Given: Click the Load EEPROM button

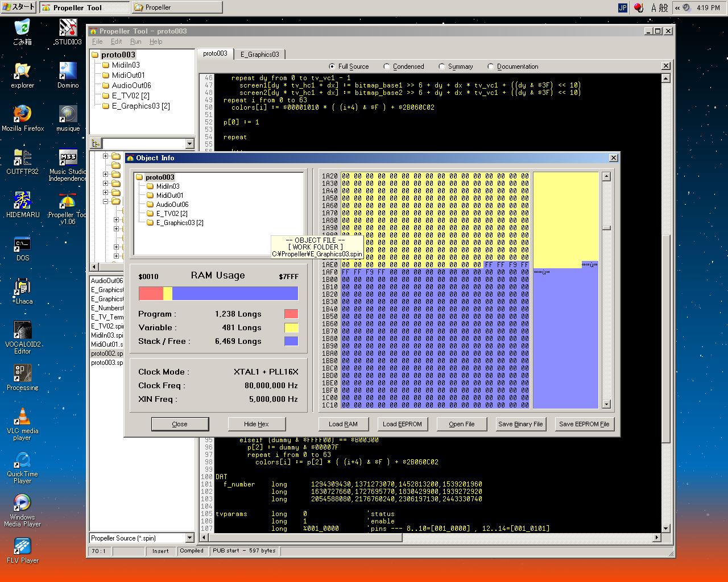Looking at the screenshot, I should click(x=402, y=424).
